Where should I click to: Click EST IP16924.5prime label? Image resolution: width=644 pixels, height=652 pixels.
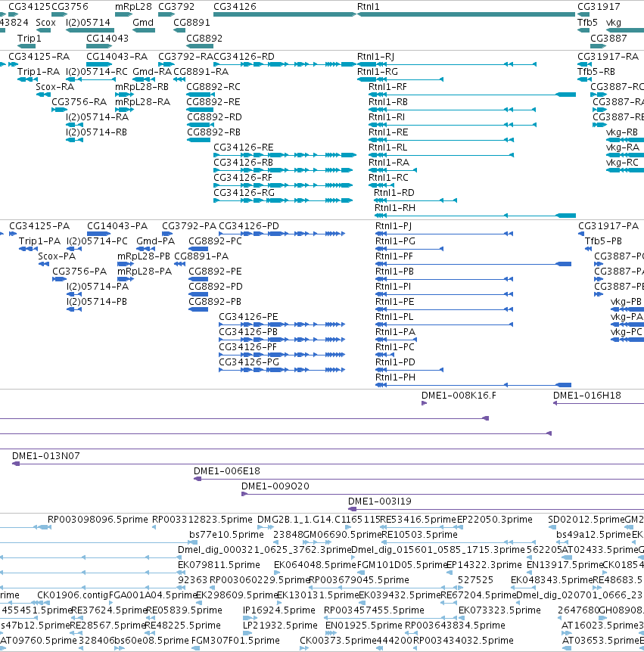coord(279,610)
